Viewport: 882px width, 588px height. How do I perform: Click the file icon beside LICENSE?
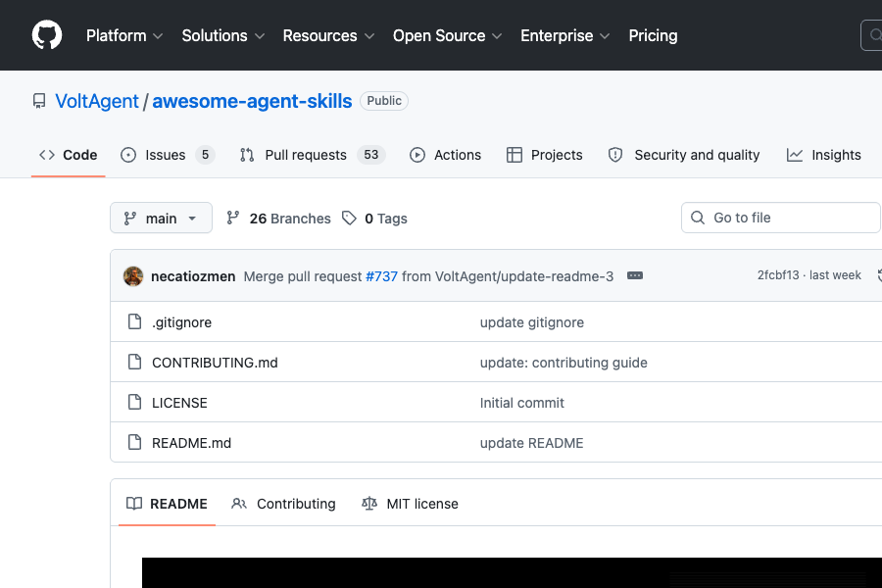(134, 403)
